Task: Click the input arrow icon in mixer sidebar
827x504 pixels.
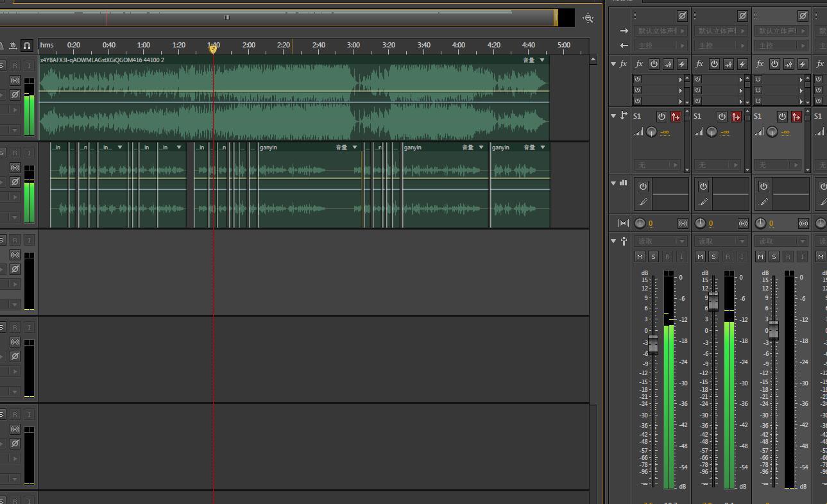Action: tap(624, 31)
